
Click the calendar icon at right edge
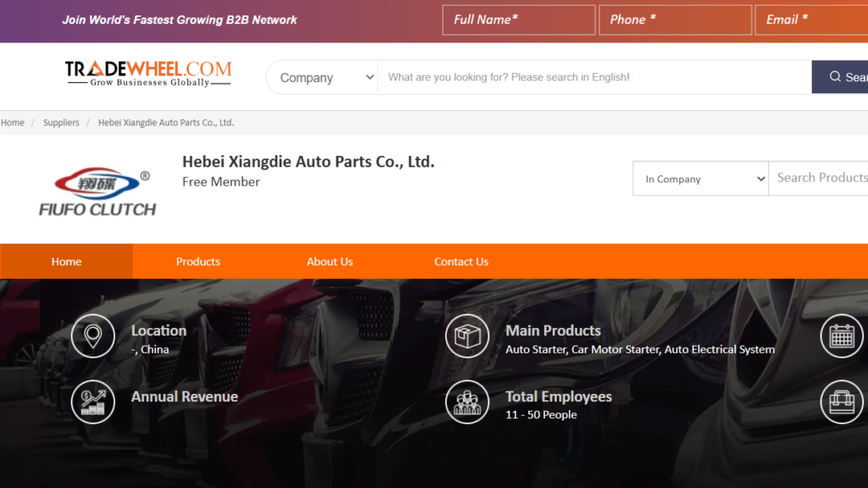click(x=842, y=335)
